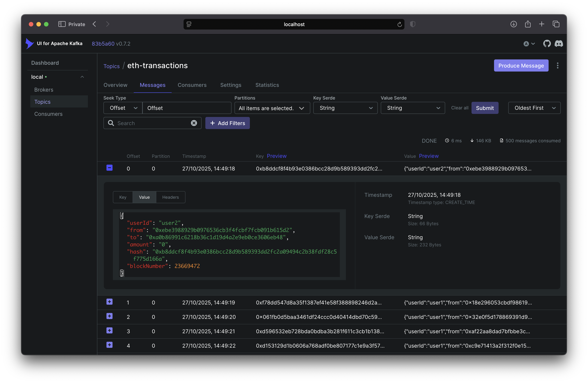Image resolution: width=588 pixels, height=383 pixels.
Task: Open the Key Serde String dropdown
Action: tap(345, 108)
